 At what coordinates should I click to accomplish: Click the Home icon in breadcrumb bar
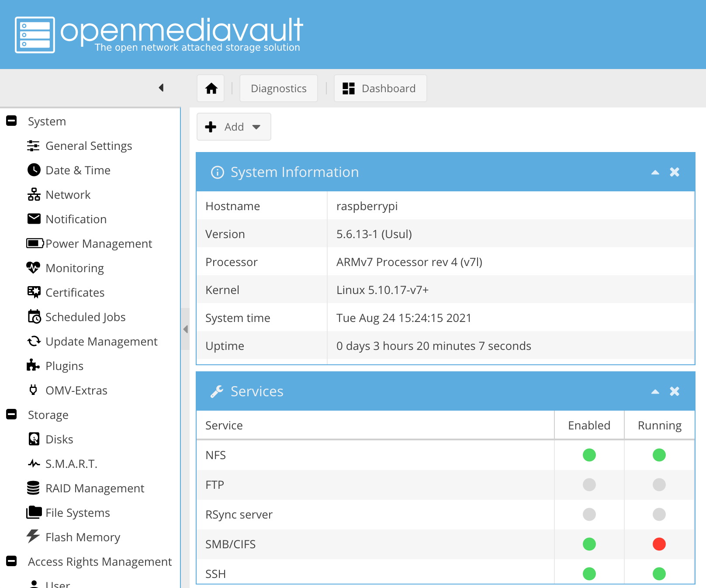tap(211, 88)
